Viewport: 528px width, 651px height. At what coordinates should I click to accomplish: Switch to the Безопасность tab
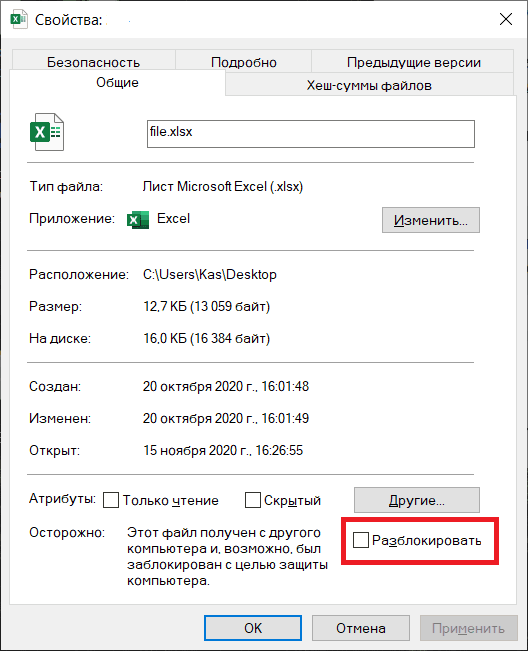point(93,61)
